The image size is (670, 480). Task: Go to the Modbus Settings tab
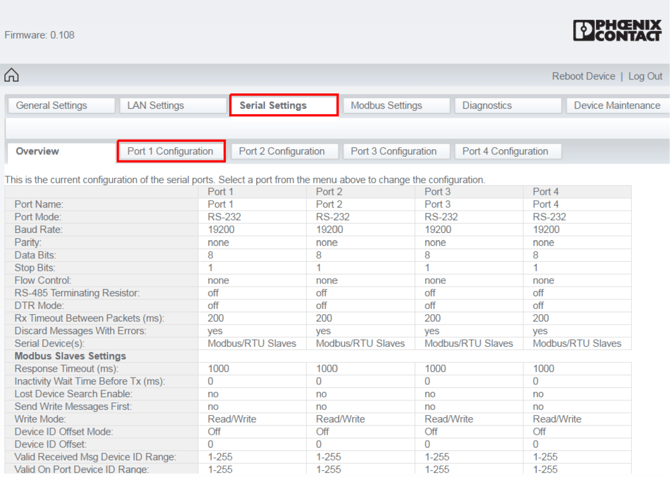[386, 105]
